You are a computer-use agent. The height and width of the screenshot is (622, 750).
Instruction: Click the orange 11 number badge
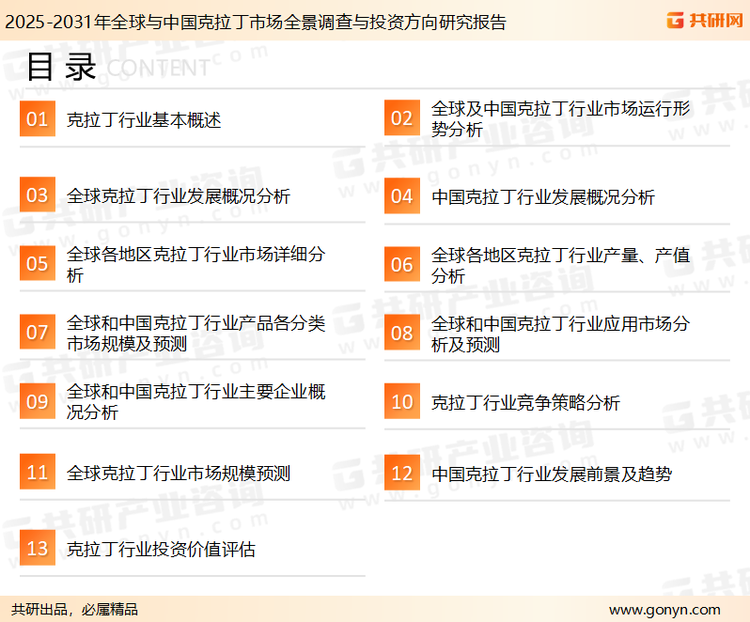coord(37,472)
